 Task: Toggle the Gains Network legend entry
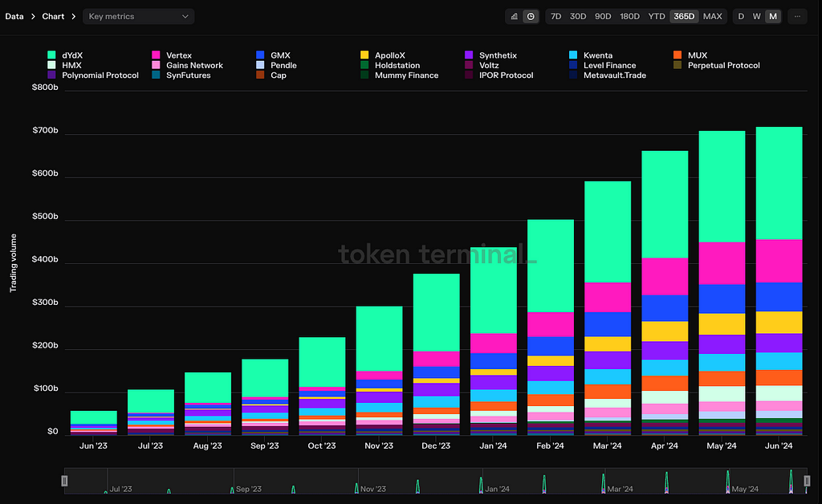click(x=187, y=65)
